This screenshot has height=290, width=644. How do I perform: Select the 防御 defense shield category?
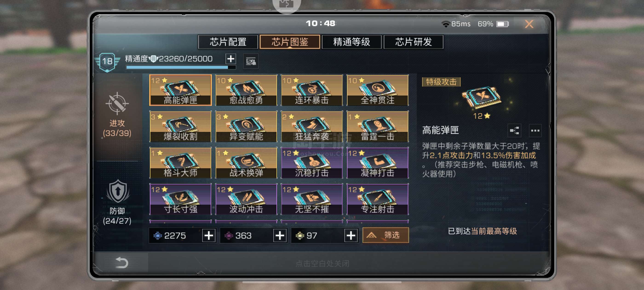click(118, 191)
